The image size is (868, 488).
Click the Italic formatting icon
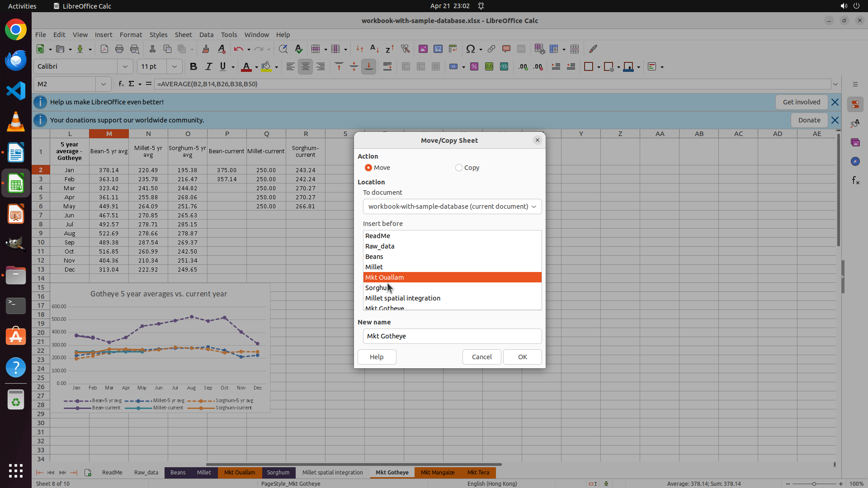coord(208,67)
